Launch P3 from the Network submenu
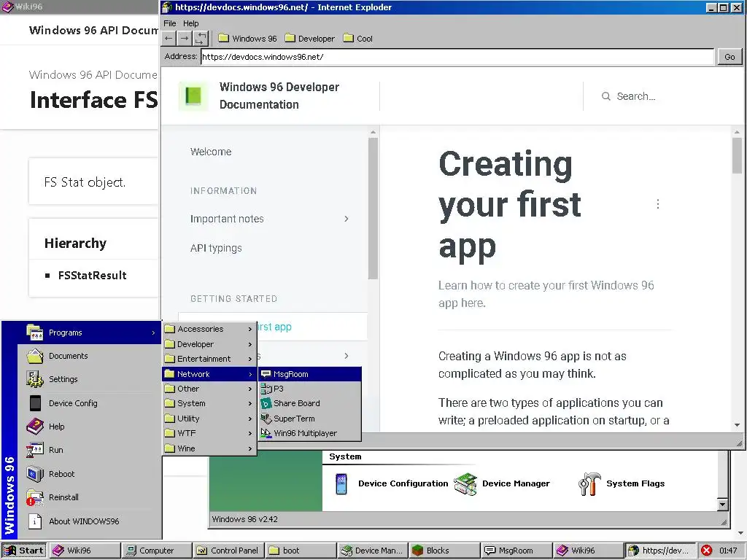 coord(309,389)
